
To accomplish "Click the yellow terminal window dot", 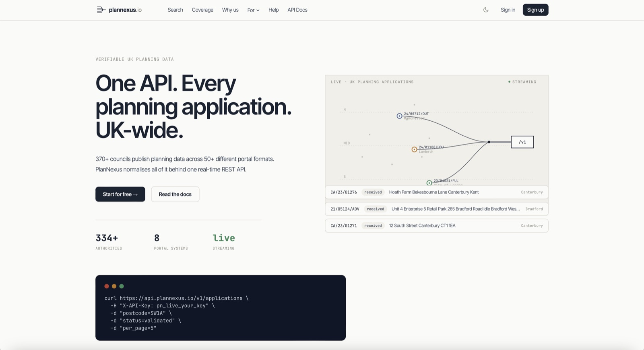I will 114,286.
